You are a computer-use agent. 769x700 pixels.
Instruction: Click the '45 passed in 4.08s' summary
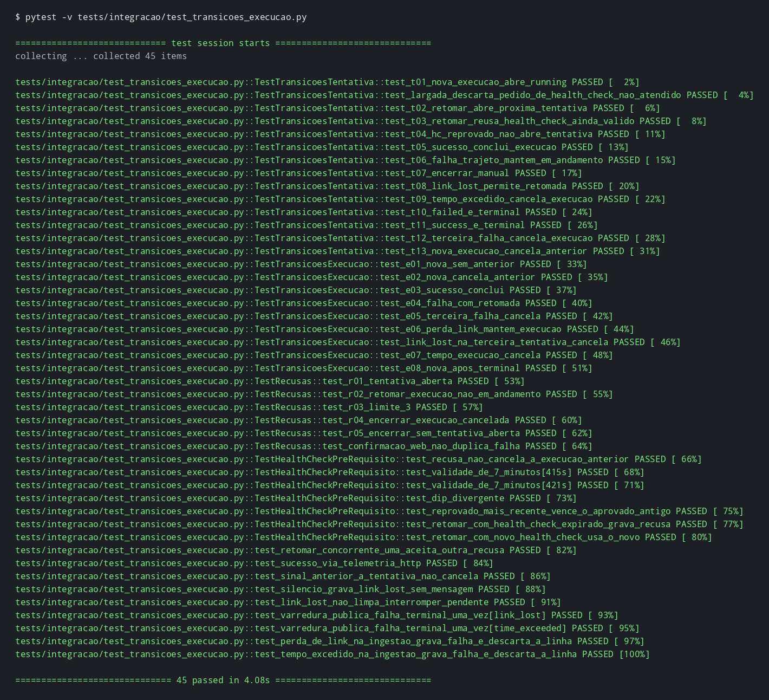coord(223,680)
